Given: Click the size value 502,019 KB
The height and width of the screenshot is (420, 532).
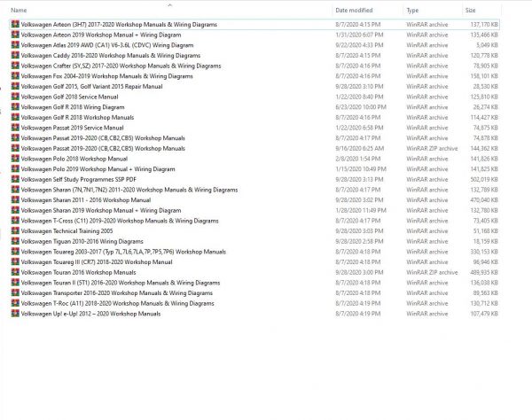Looking at the screenshot, I should pos(484,179).
